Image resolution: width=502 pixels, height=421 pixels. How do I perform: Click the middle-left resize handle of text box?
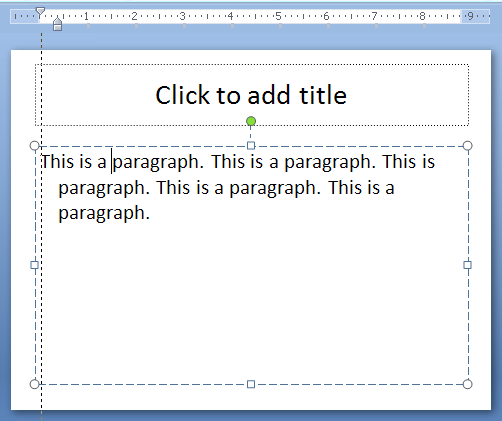[x=35, y=265]
